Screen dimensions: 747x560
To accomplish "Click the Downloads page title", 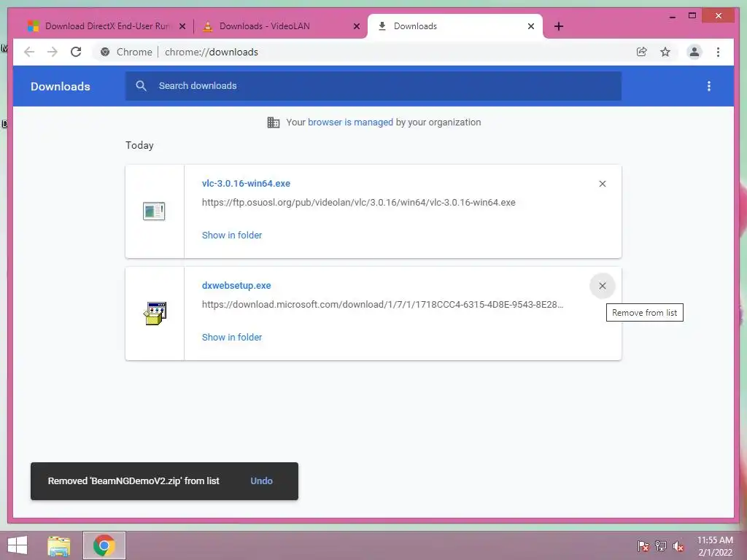I will tap(61, 86).
